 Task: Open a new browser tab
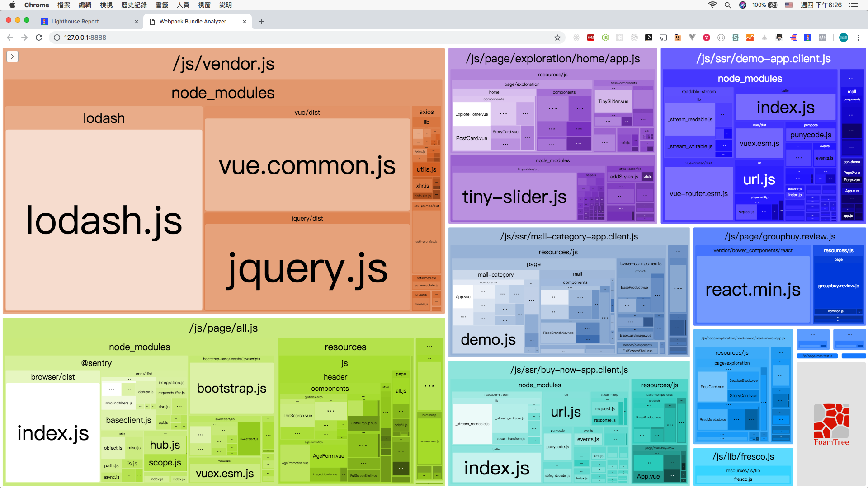pyautogui.click(x=261, y=21)
